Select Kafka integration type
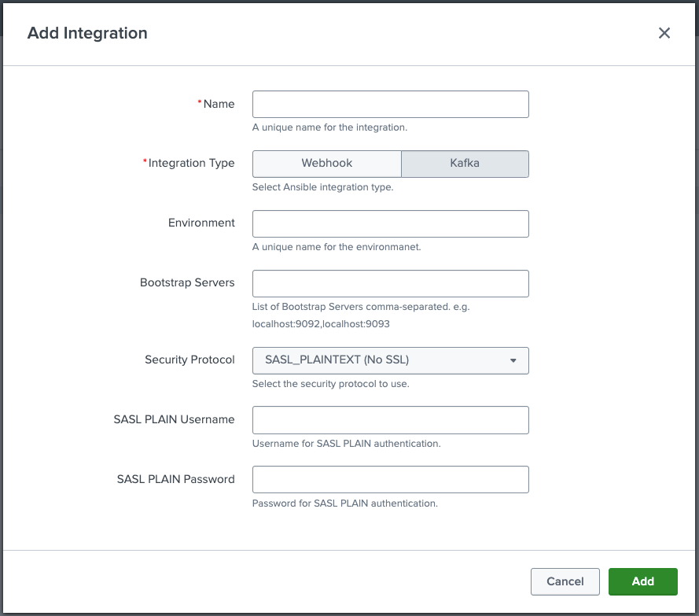This screenshot has height=616, width=699. point(465,164)
